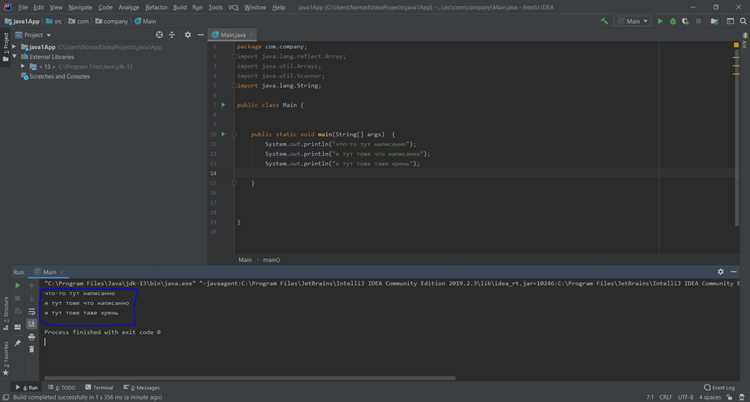Open the Main run configuration dropdown
The image size is (750, 402).
pyautogui.click(x=633, y=21)
